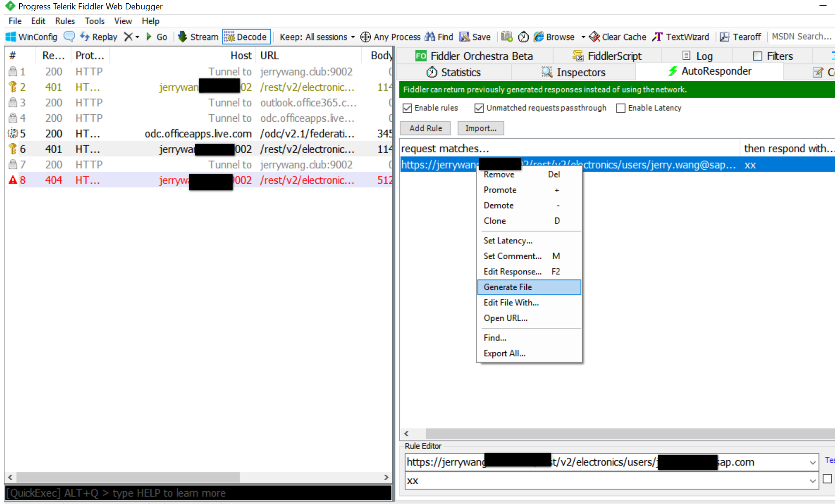The height and width of the screenshot is (504, 835).
Task: Click the sessions list scroll right arrow
Action: [386, 477]
